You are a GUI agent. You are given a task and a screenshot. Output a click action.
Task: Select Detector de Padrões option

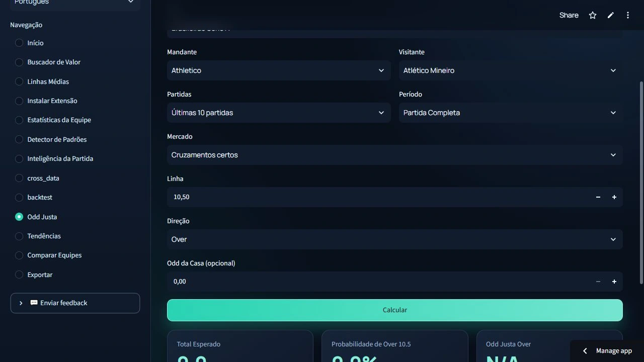coord(51,139)
